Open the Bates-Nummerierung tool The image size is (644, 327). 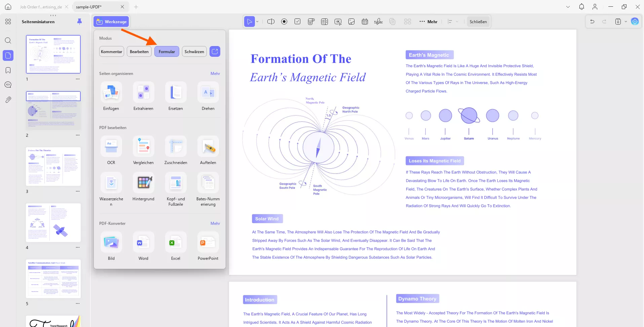click(x=208, y=189)
